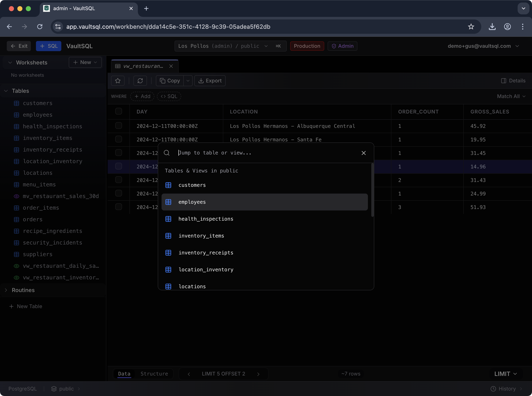Open History panel in status bar
532x396 pixels.
[x=506, y=389]
